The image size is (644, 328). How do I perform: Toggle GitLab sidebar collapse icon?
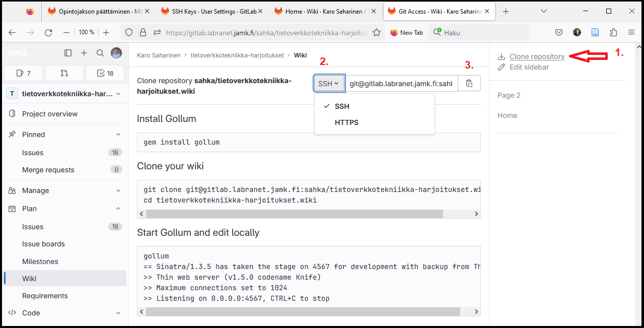[x=68, y=53]
